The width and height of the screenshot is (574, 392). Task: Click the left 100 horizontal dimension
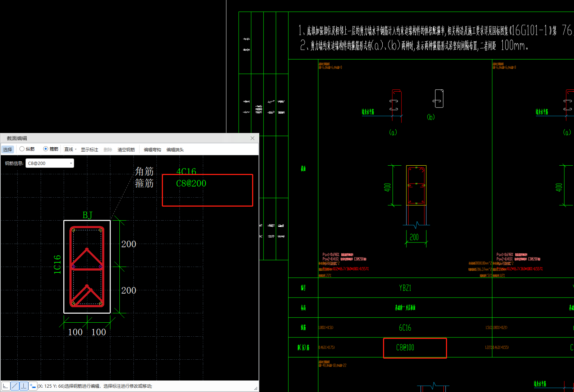click(76, 332)
